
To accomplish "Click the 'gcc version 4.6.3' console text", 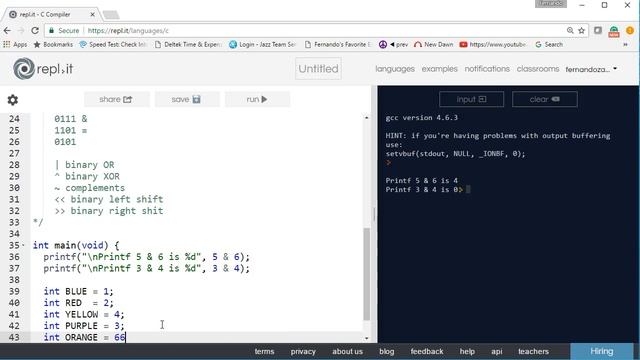I will pyautogui.click(x=422, y=118).
